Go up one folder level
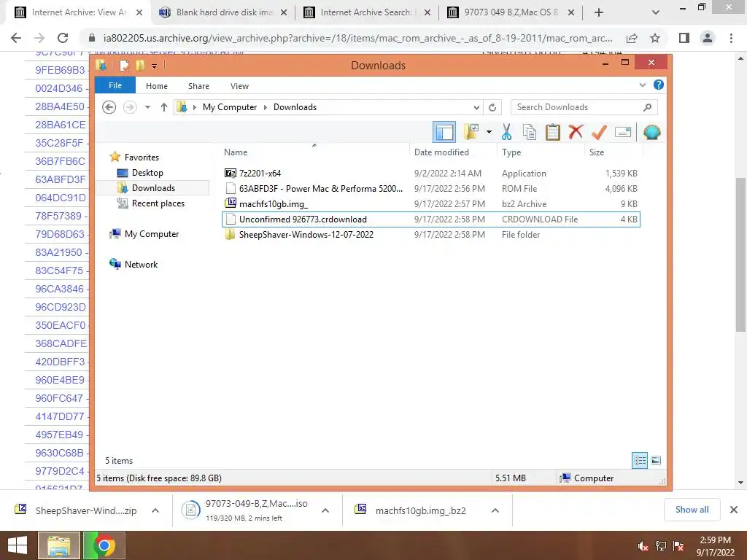Viewport: 747px width, 560px height. point(164,107)
